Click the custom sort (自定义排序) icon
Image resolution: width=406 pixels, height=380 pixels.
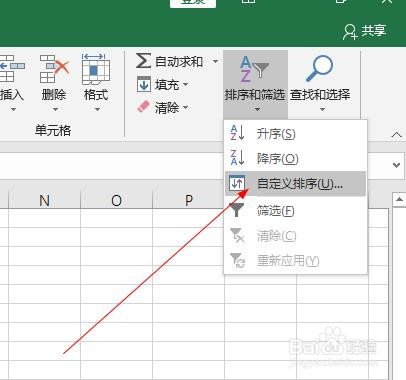click(x=237, y=183)
